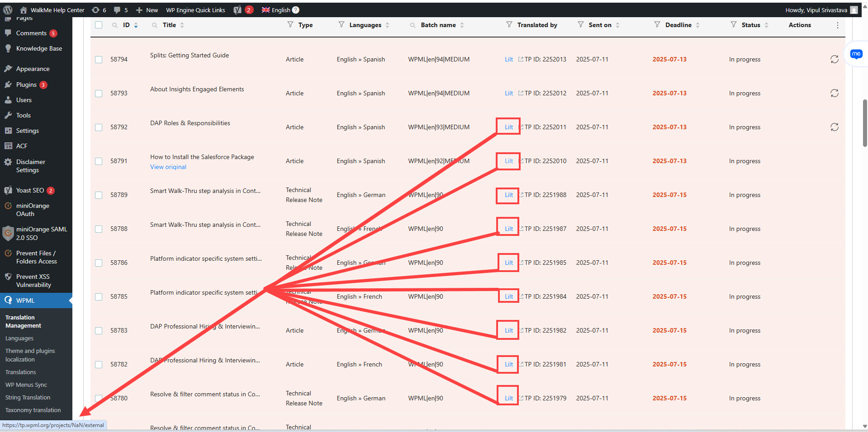The width and height of the screenshot is (868, 432).
Task: Open filter icon for Languages column
Action: 342,24
